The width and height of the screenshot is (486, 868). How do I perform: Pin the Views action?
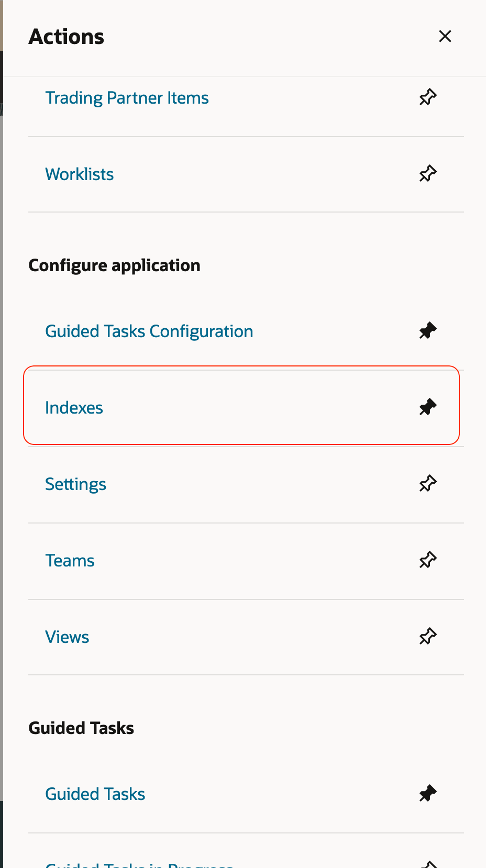click(x=427, y=636)
